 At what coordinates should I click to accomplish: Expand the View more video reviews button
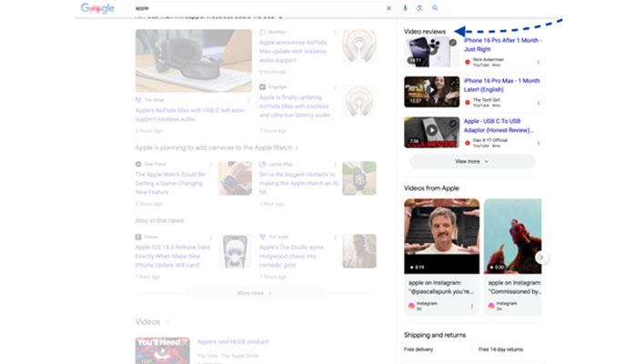coord(471,161)
